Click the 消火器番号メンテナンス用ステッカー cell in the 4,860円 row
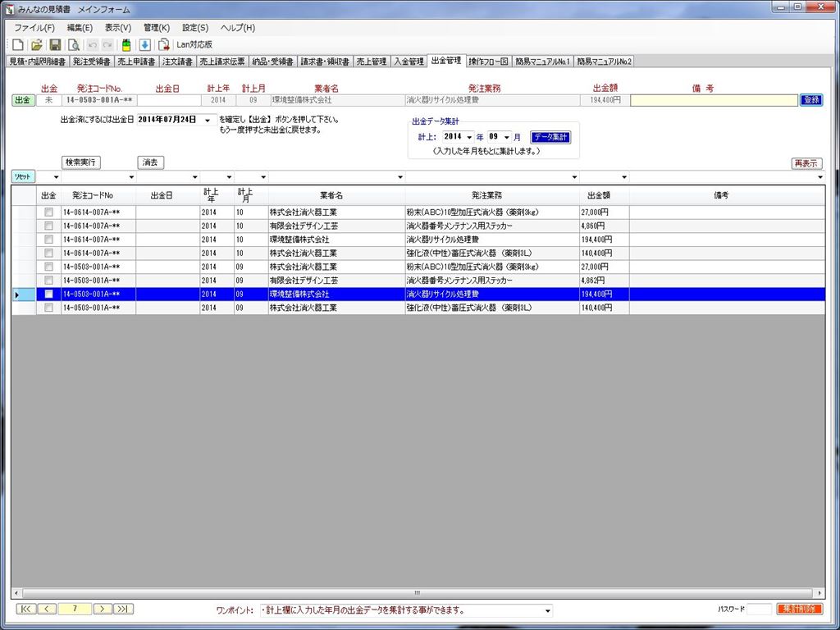The height and width of the screenshot is (630, 840). pos(492,226)
